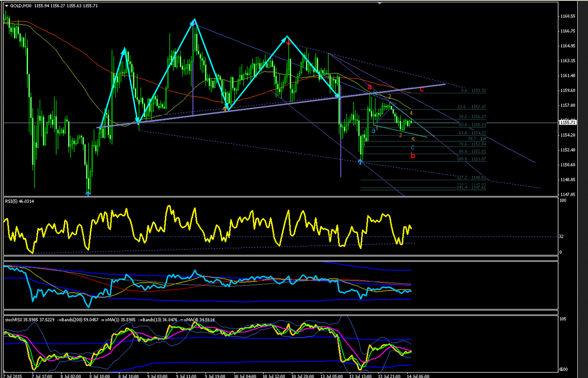This screenshot has height=378, width=588.
Task: Select the orange '3' wave label
Action: [400, 135]
